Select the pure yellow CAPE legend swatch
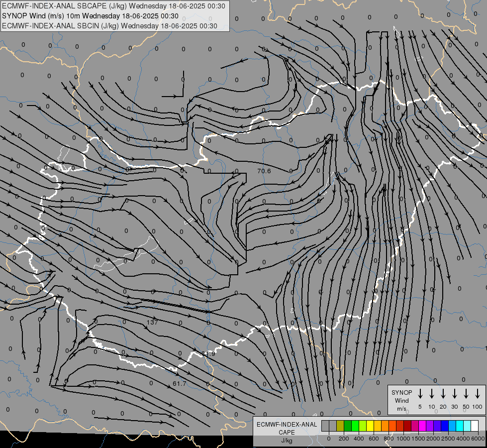Image resolution: width=487 pixels, height=448 pixels. (x=370, y=426)
